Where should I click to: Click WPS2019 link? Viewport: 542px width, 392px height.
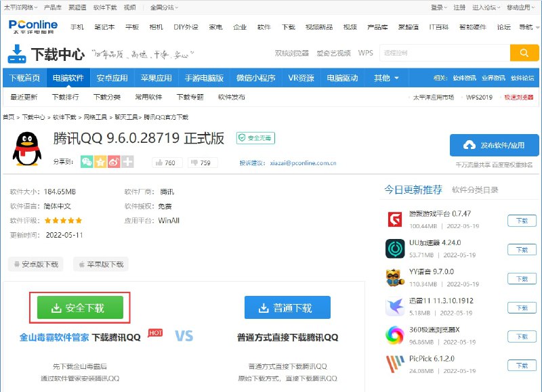click(479, 97)
